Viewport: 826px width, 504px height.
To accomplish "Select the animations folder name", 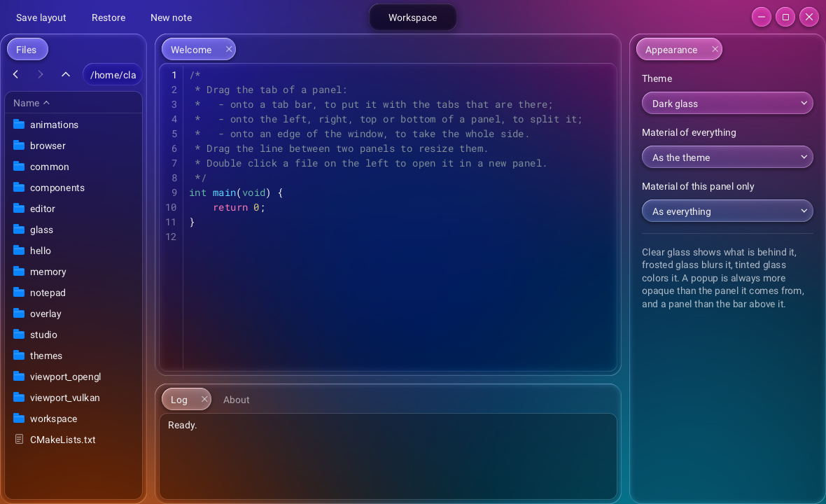I will tap(55, 125).
